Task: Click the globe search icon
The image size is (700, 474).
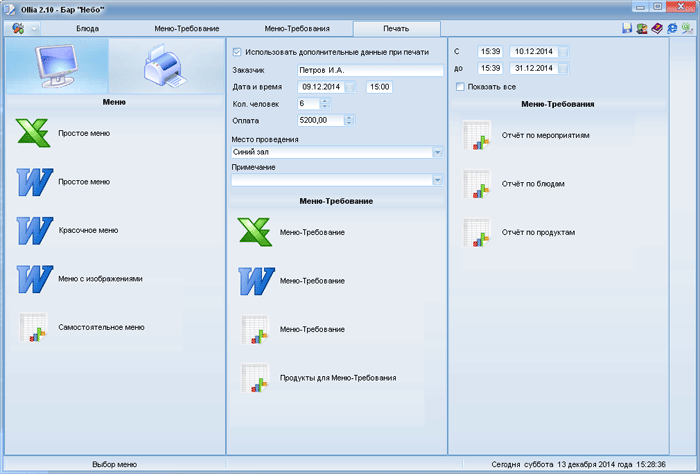Action: click(687, 29)
